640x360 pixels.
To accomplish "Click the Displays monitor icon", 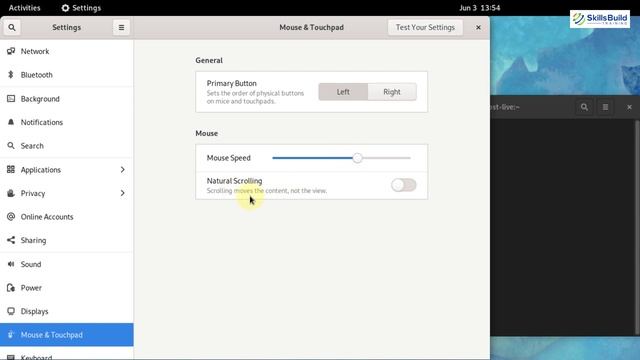I will [11, 311].
